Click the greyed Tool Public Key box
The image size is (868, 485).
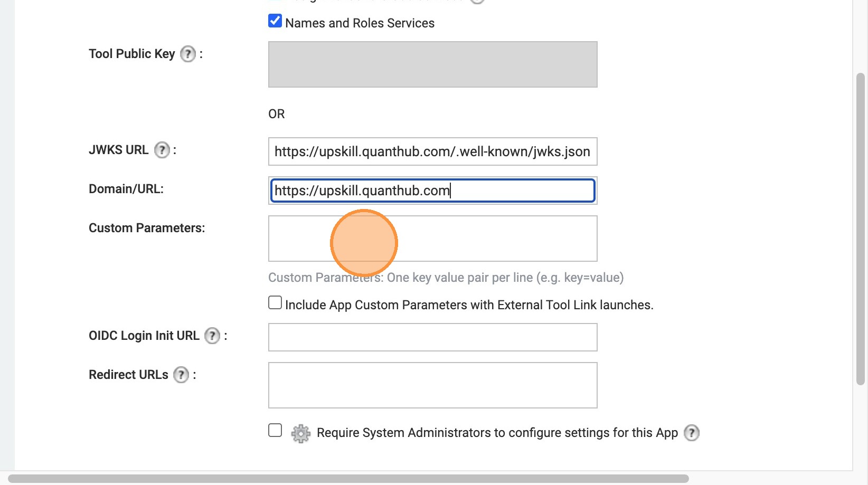(432, 64)
